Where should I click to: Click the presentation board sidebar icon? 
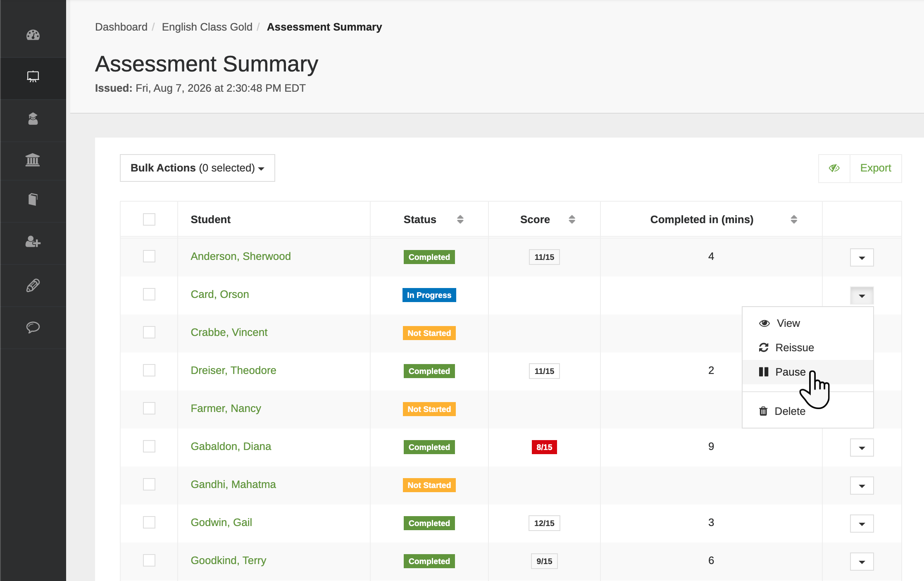pos(33,76)
